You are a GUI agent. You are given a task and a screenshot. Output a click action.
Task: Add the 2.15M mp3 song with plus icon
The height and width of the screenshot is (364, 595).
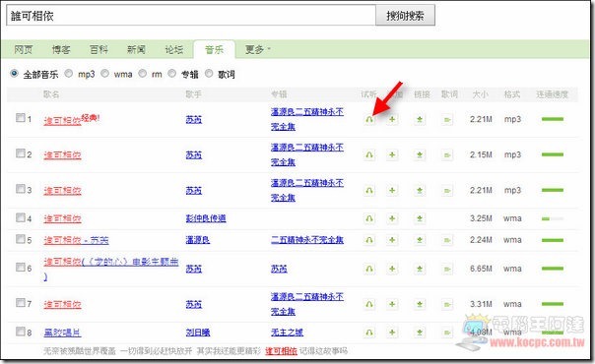(x=392, y=154)
